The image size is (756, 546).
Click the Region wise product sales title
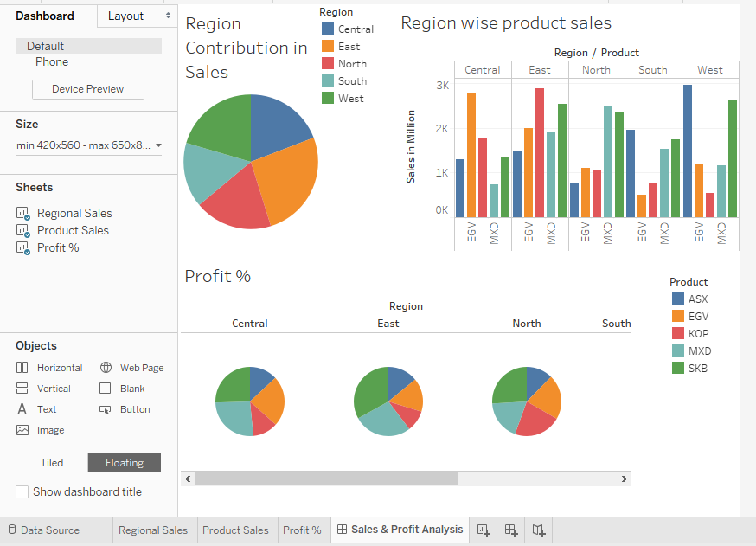click(506, 23)
